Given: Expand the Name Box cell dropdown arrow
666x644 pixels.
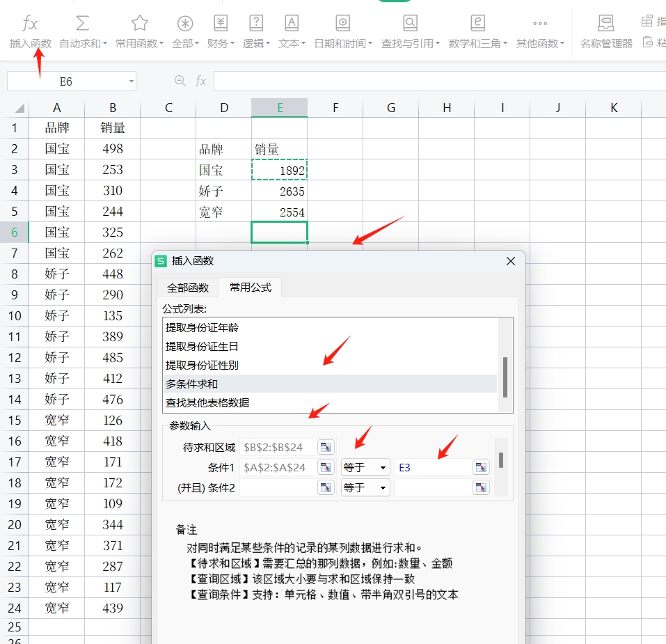Looking at the screenshot, I should [x=131, y=81].
